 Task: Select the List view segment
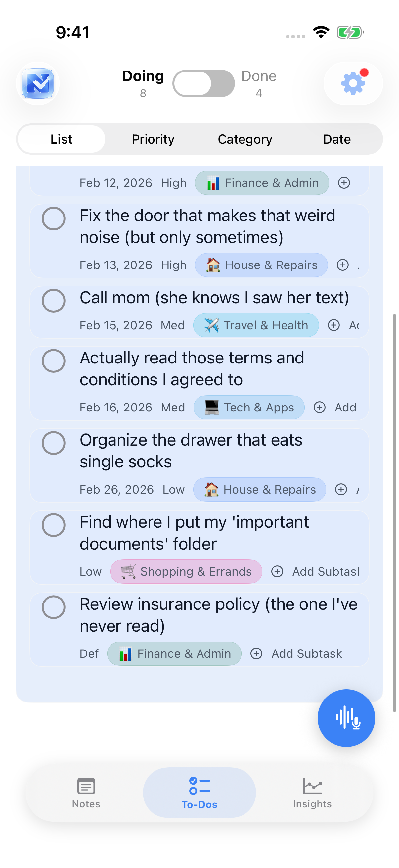[61, 139]
